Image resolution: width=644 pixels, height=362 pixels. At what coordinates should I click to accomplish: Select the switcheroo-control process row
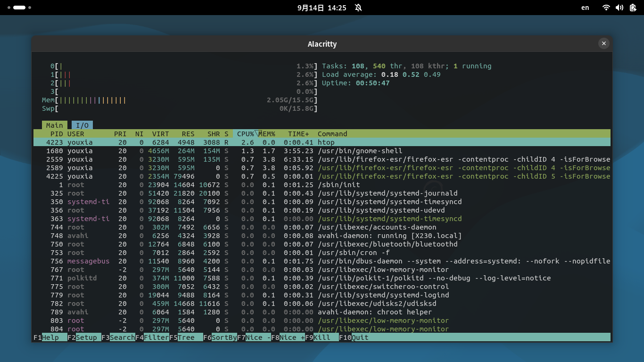pos(322,287)
